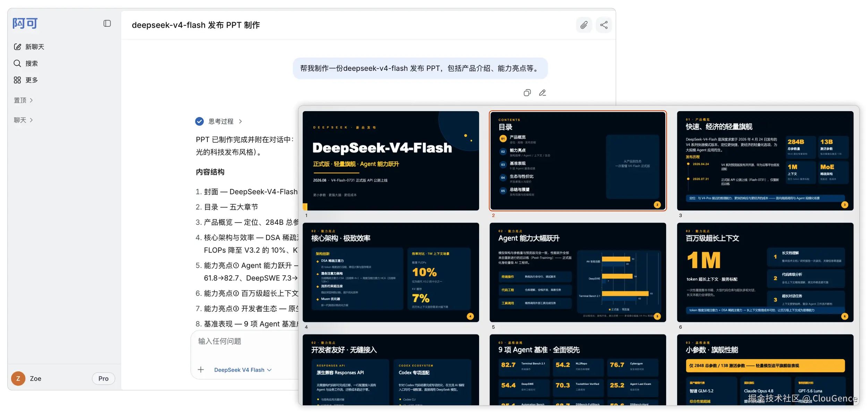868x414 pixels.
Task: Click the 更多 grid icon
Action: click(x=17, y=80)
